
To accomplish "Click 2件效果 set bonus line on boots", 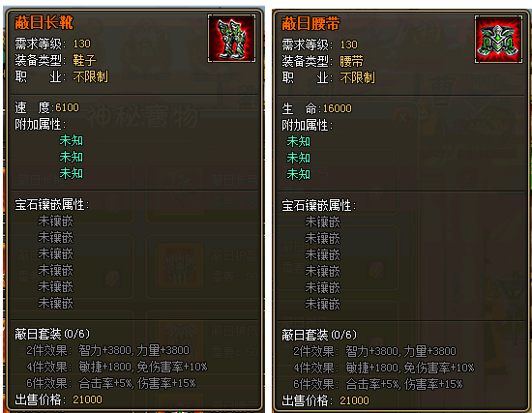I will [108, 350].
